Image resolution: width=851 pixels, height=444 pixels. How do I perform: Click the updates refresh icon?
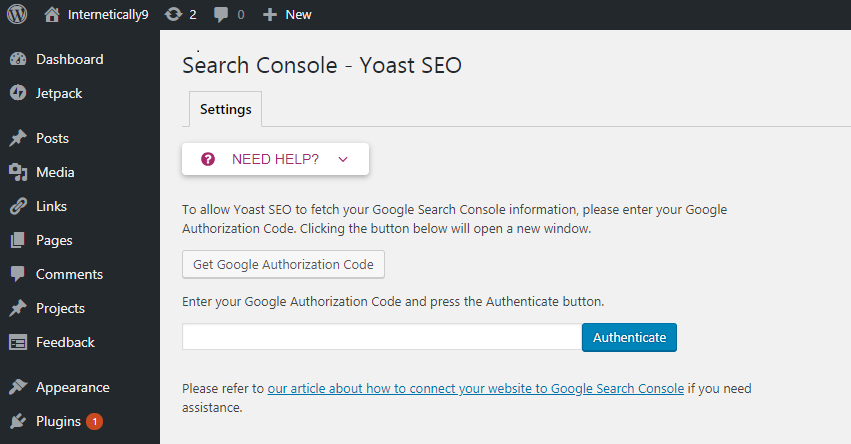tap(174, 14)
